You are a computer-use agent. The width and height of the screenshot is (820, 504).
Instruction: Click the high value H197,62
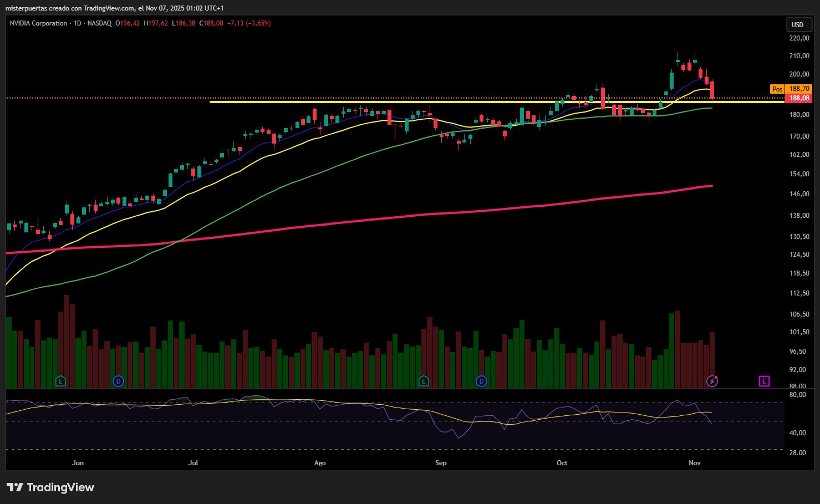click(x=156, y=23)
